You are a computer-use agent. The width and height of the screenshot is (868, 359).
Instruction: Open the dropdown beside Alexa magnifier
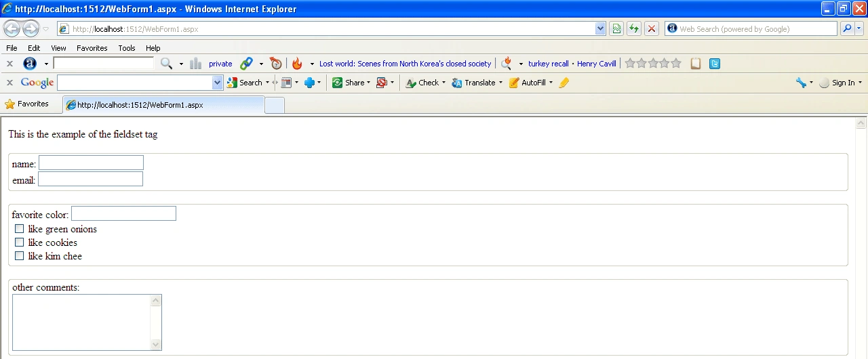point(181,64)
